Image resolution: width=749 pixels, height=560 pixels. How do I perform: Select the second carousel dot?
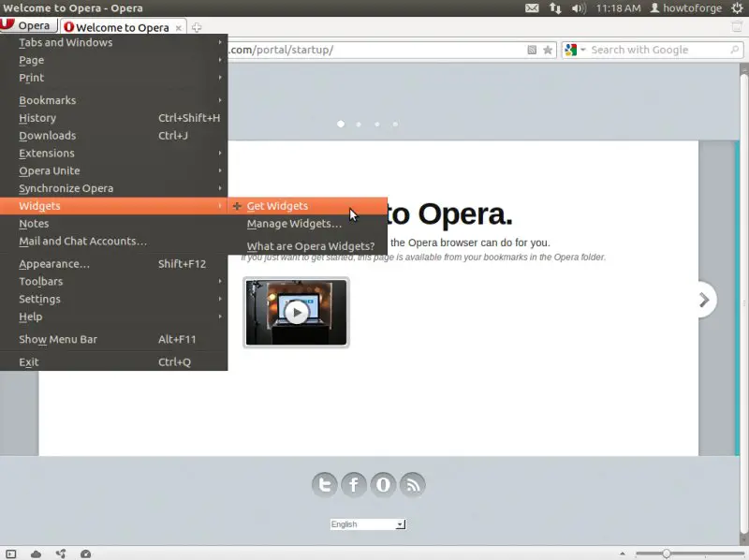pyautogui.click(x=359, y=125)
